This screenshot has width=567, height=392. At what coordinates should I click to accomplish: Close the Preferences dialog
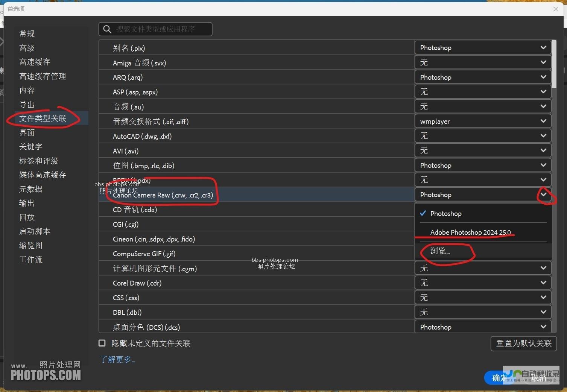click(x=556, y=9)
